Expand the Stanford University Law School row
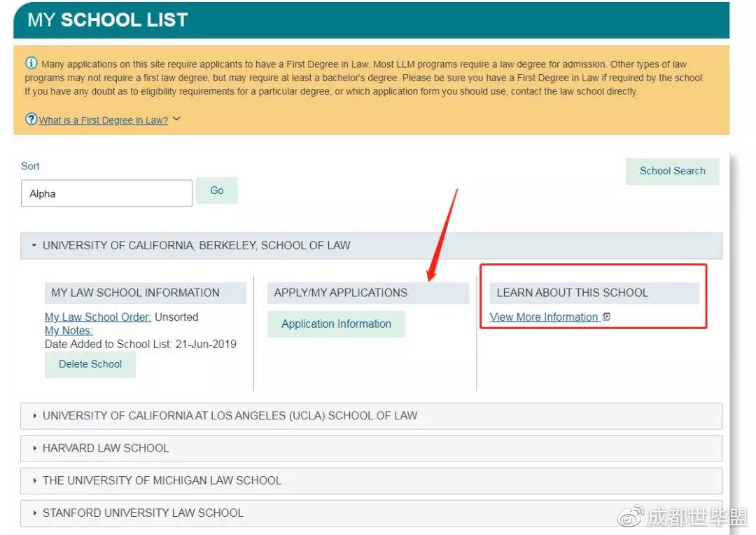Screen dimensions: 756x535 [x=371, y=513]
